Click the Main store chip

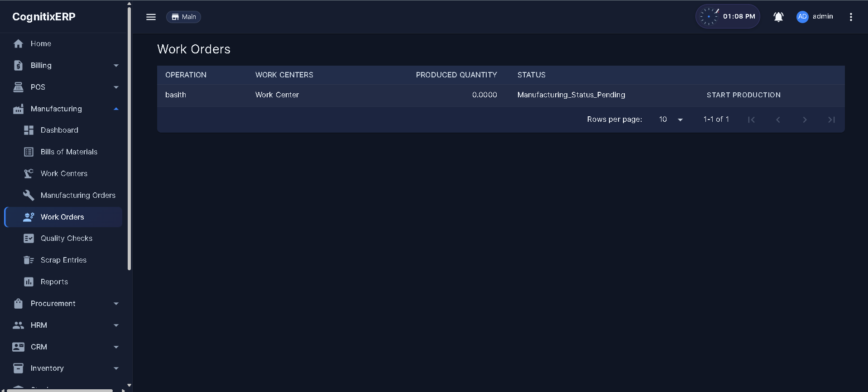tap(183, 17)
